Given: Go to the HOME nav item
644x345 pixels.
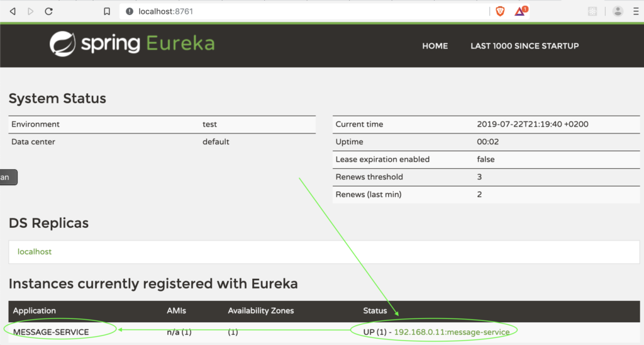Looking at the screenshot, I should (x=435, y=46).
